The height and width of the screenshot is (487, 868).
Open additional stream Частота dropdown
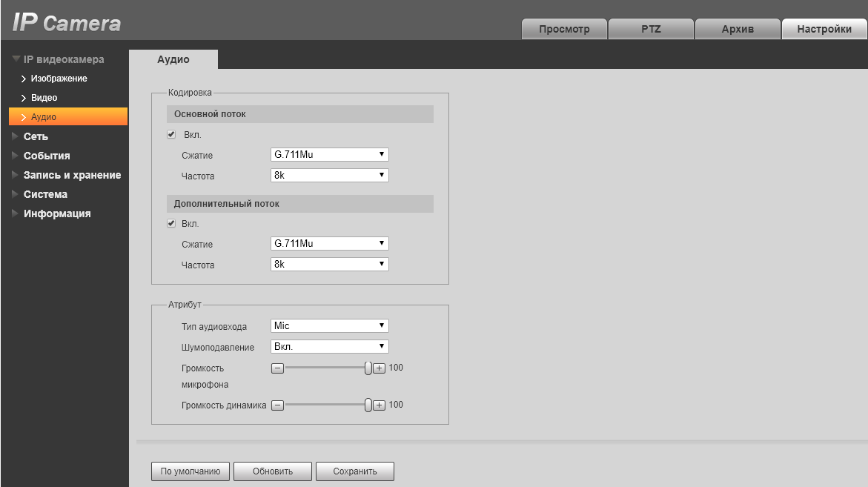click(329, 265)
